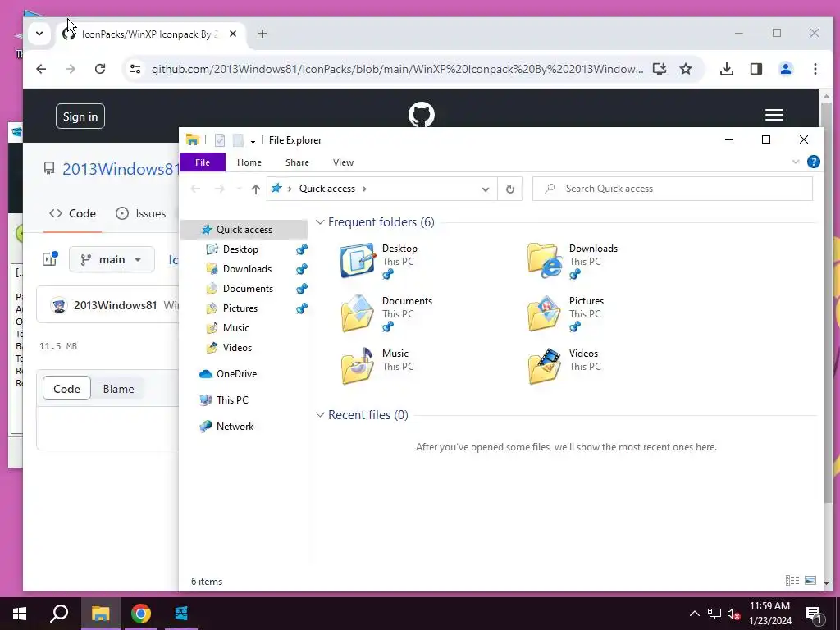
Task: Click the chevron after Quick access in breadcrumb
Action: (x=364, y=189)
